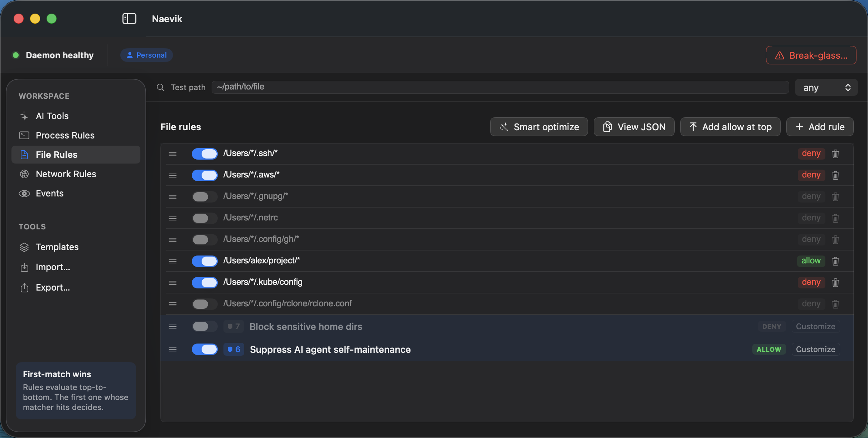The height and width of the screenshot is (438, 868).
Task: View the Events page
Action: (76, 193)
